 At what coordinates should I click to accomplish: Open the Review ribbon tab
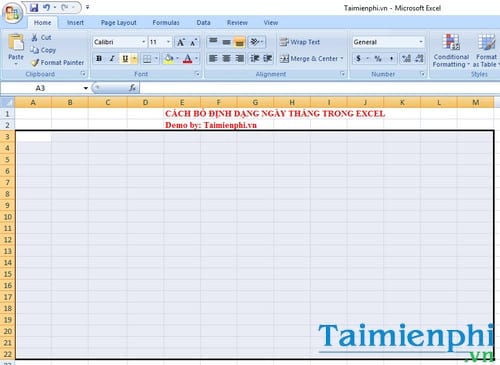(x=237, y=23)
